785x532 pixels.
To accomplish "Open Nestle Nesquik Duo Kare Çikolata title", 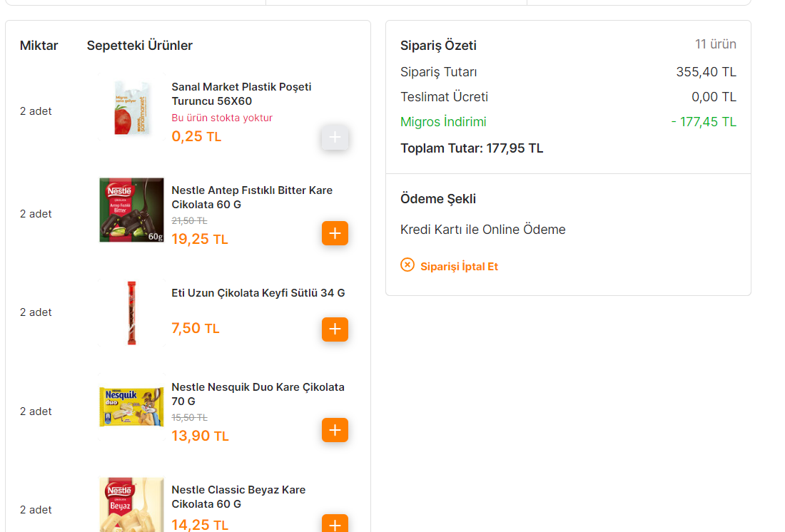I will (x=258, y=394).
